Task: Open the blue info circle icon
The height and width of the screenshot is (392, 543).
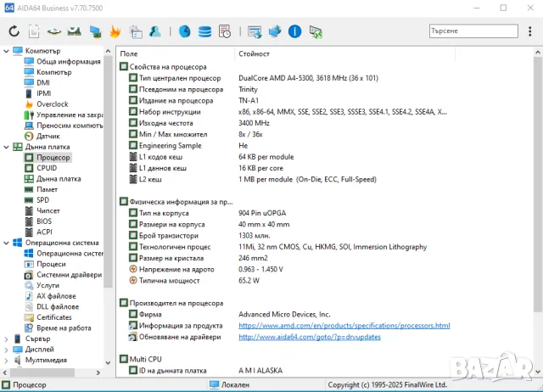Action: pos(294,31)
